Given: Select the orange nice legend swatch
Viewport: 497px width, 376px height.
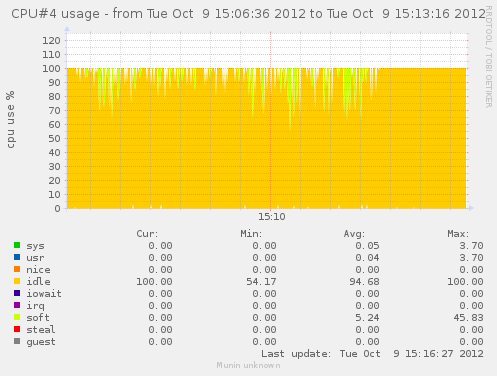Looking at the screenshot, I should tap(17, 269).
